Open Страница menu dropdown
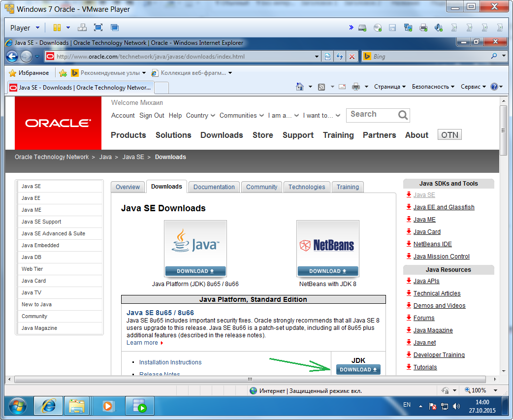 [390, 87]
